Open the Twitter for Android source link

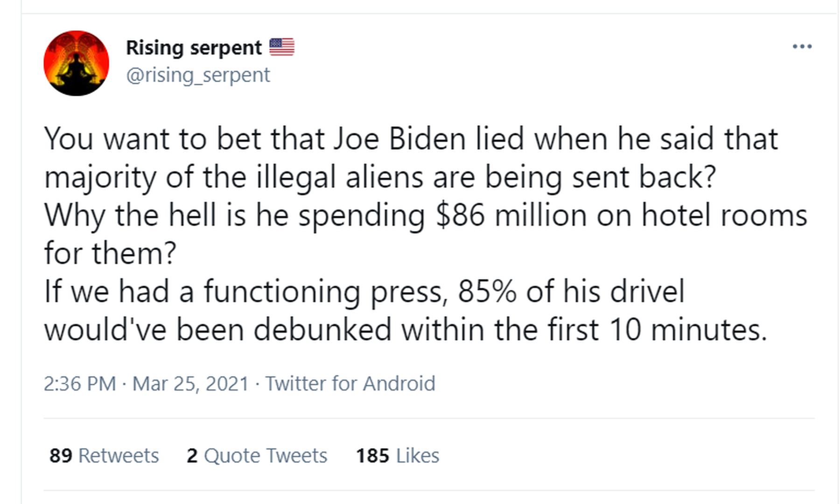(x=350, y=384)
